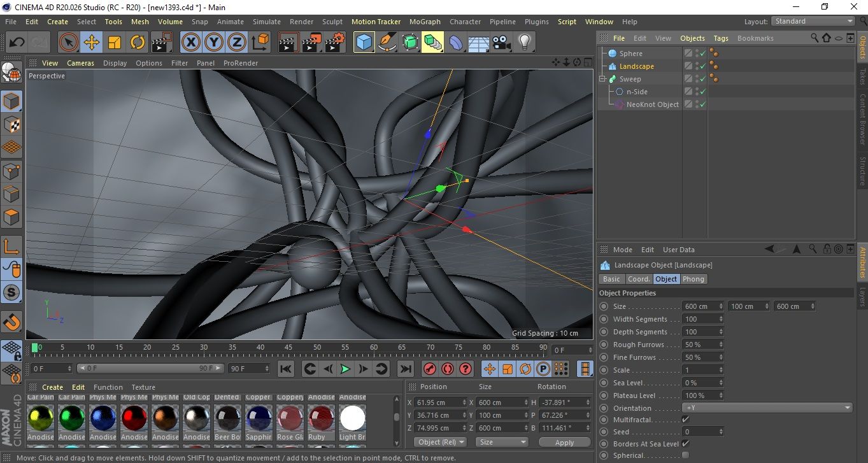This screenshot has height=463, width=868.
Task: Select the Live Selection tool
Action: 69,43
